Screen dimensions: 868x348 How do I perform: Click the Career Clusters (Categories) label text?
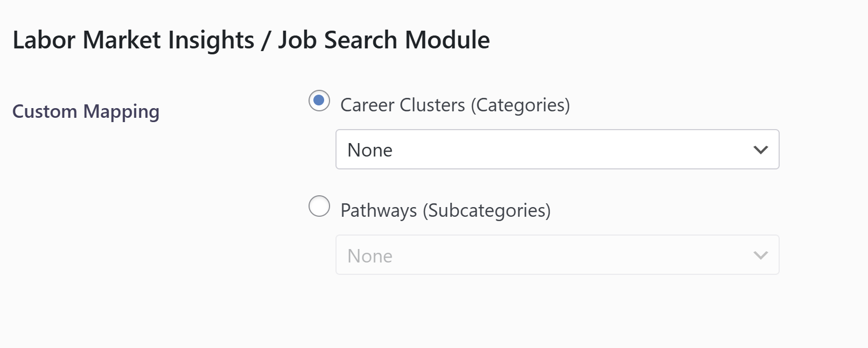coord(455,105)
